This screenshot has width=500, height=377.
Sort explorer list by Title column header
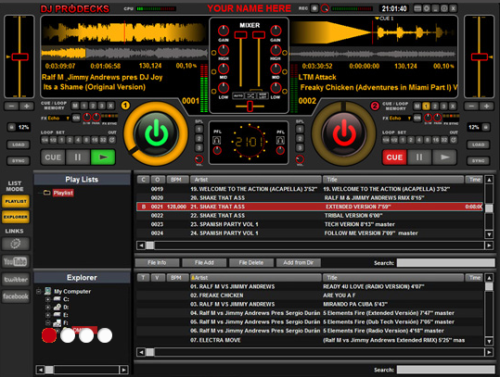click(393, 277)
